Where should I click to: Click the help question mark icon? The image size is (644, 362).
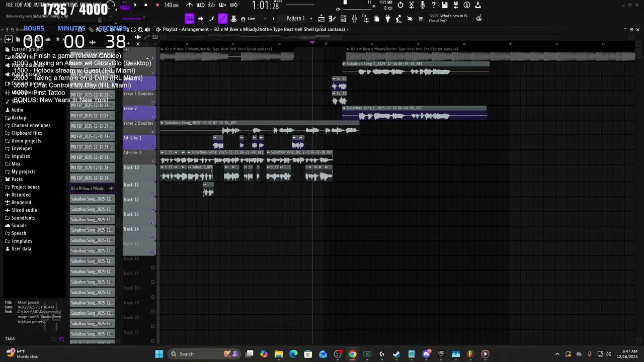pos(434,5)
